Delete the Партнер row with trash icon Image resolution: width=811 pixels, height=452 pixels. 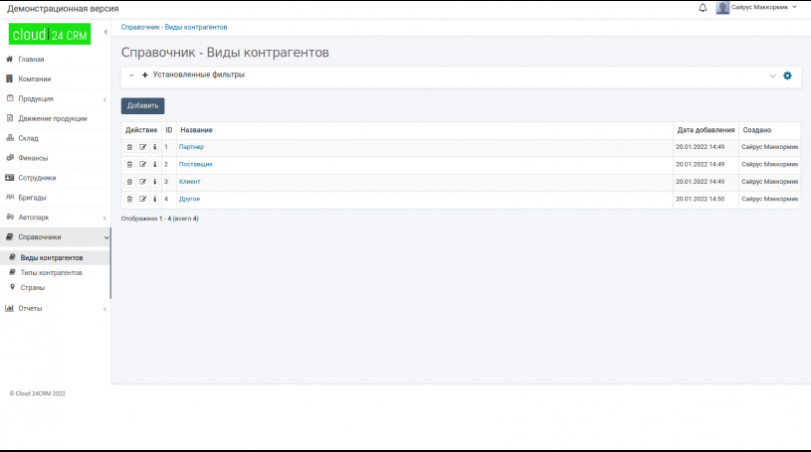129,147
